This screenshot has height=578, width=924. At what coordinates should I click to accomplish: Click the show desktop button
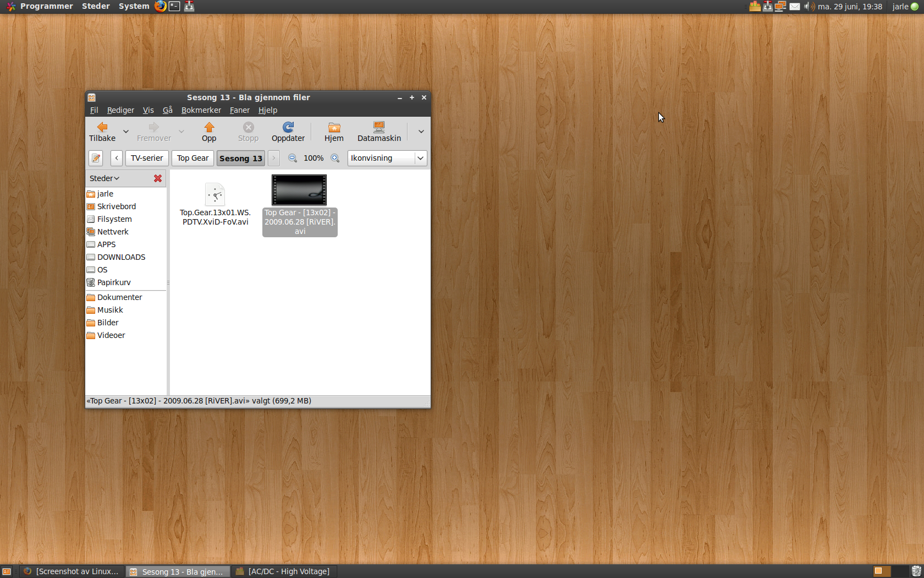tap(7, 571)
